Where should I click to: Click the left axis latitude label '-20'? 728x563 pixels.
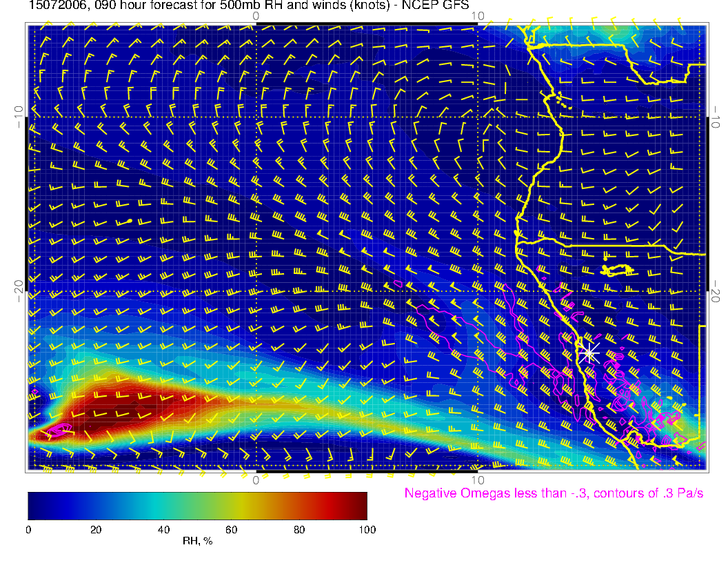point(18,290)
